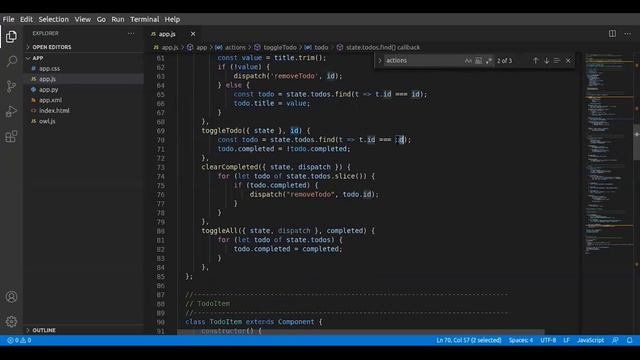Viewport: 640px width, 360px height.
Task: Open the Manage gear icon
Action: 11,321
